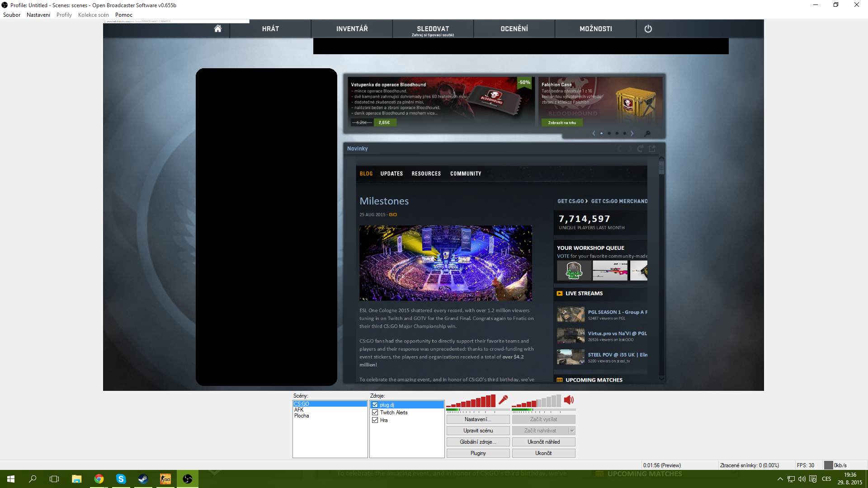Toggle the Twitch Alerts source checkbox
This screenshot has width=868, height=488.
pos(375,413)
